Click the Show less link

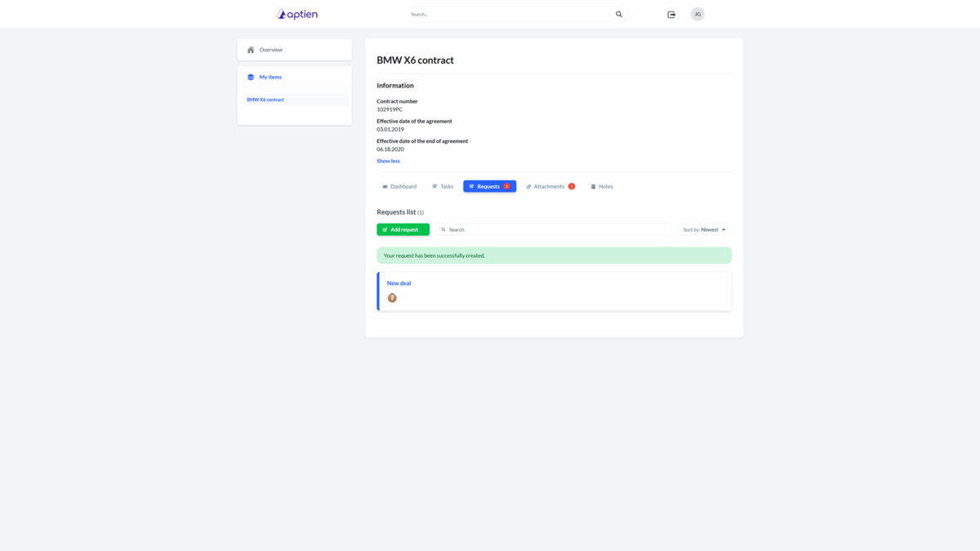(x=388, y=161)
